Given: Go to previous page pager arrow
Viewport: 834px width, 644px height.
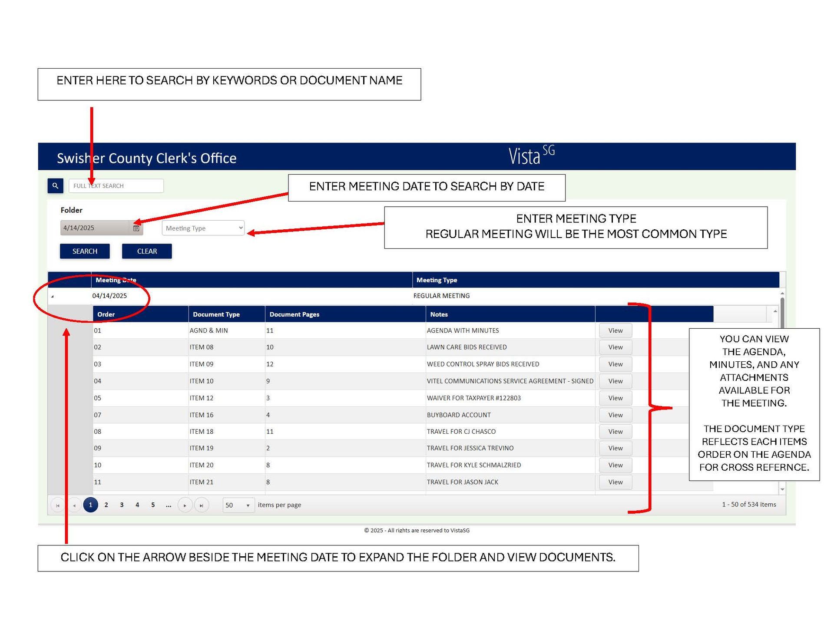Looking at the screenshot, I should 74,505.
